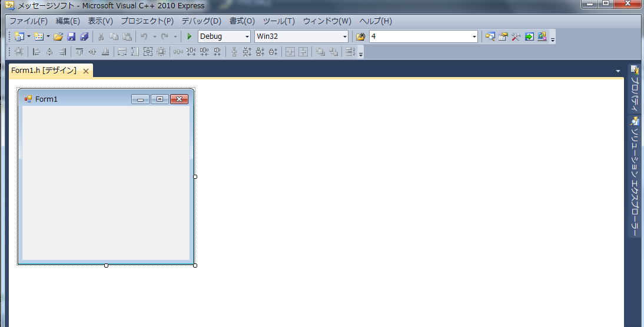The width and height of the screenshot is (644, 327).
Task: Open the プロジェクト(P) menu
Action: pos(147,21)
